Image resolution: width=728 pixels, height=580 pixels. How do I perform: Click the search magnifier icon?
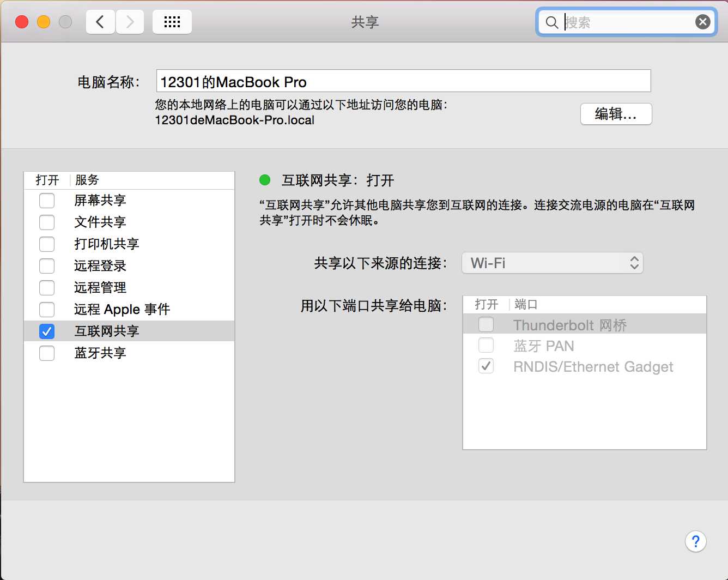pyautogui.click(x=552, y=22)
